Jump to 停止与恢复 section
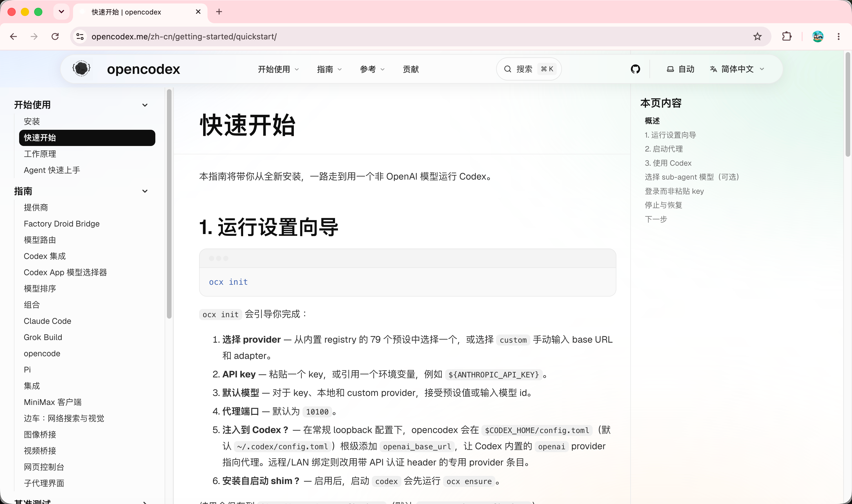Viewport: 852px width, 504px height. tap(663, 205)
